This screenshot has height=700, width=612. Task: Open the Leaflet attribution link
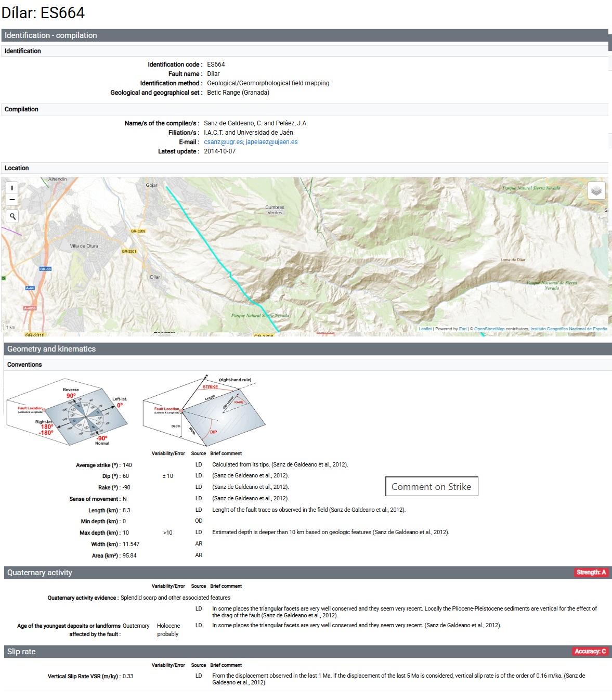425,329
